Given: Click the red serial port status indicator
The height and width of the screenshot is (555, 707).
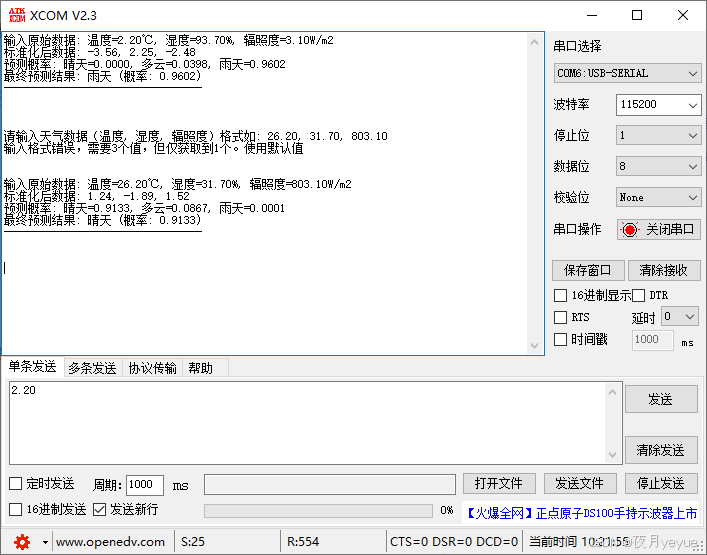Looking at the screenshot, I should (x=629, y=229).
